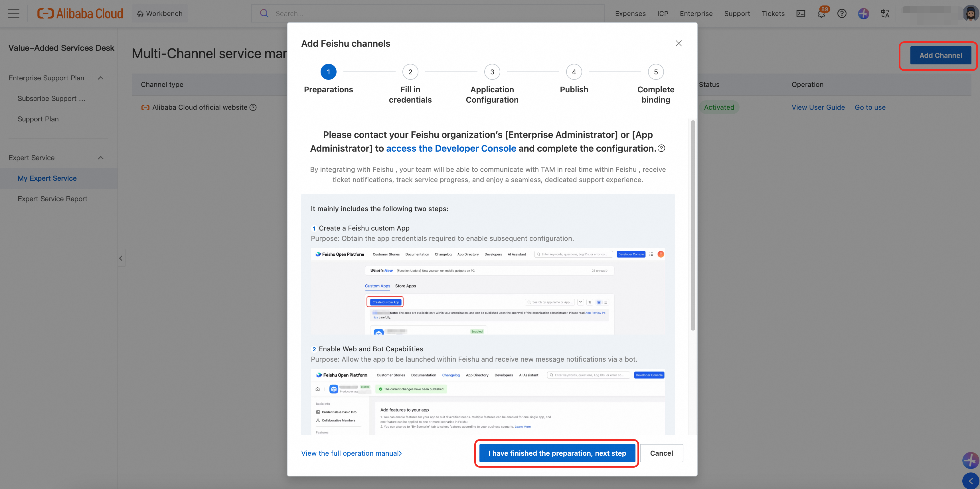This screenshot has width=980, height=489.
Task: Open the user avatar profile
Action: [x=971, y=14]
